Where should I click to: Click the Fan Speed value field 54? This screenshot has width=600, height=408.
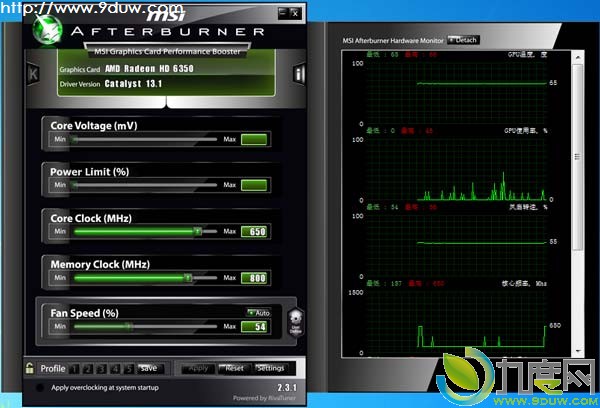(x=254, y=326)
